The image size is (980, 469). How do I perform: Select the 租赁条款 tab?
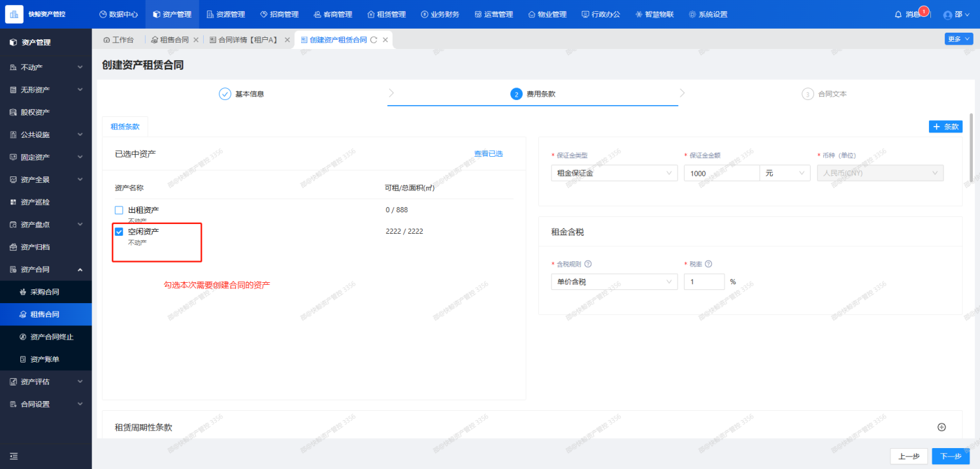pyautogui.click(x=125, y=127)
